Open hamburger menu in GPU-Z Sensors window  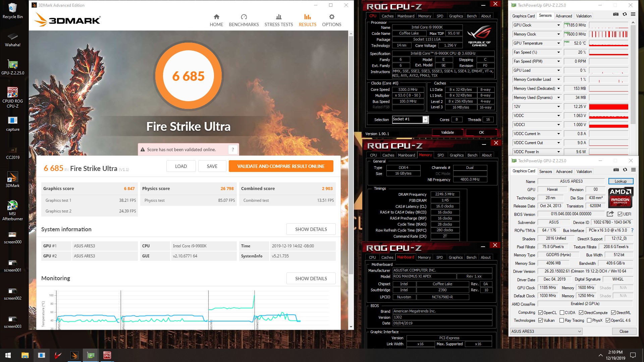[633, 14]
